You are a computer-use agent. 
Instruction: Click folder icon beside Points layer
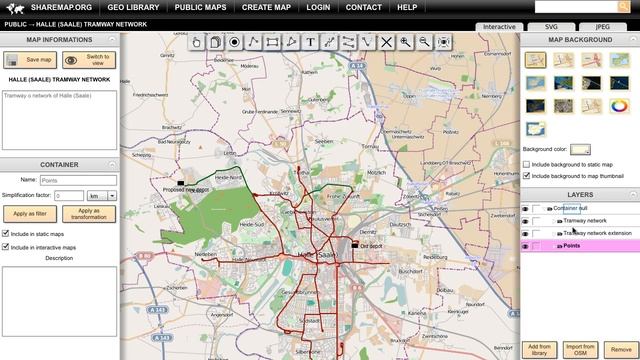tap(560, 246)
